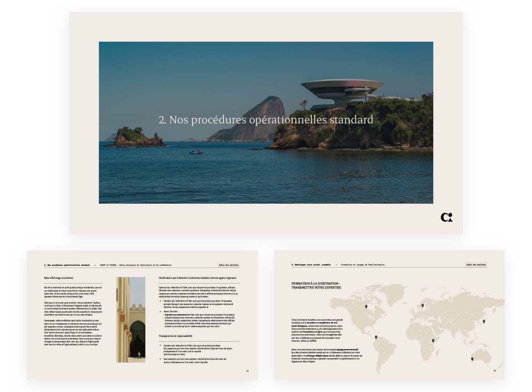The image size is (532, 392).
Task: Click the map pin over Canada
Action: pyautogui.click(x=366, y=307)
